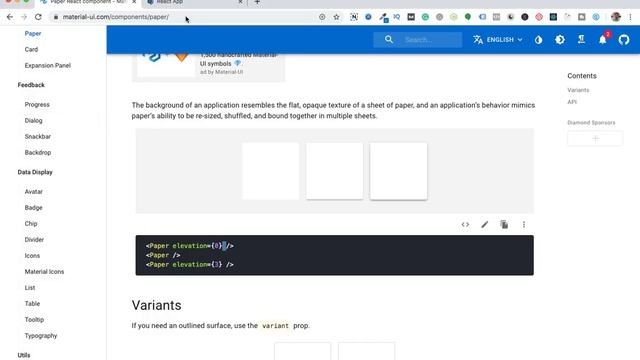Open the Snackbar sidebar item

click(38, 136)
